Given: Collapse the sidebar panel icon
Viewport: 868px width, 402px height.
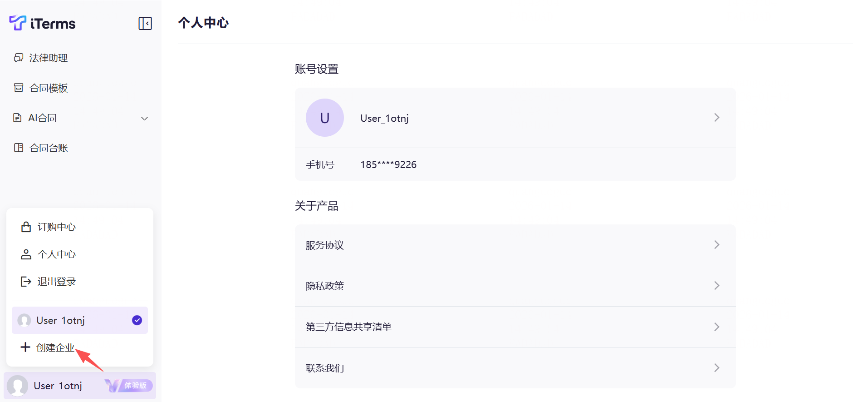Looking at the screenshot, I should click(145, 23).
